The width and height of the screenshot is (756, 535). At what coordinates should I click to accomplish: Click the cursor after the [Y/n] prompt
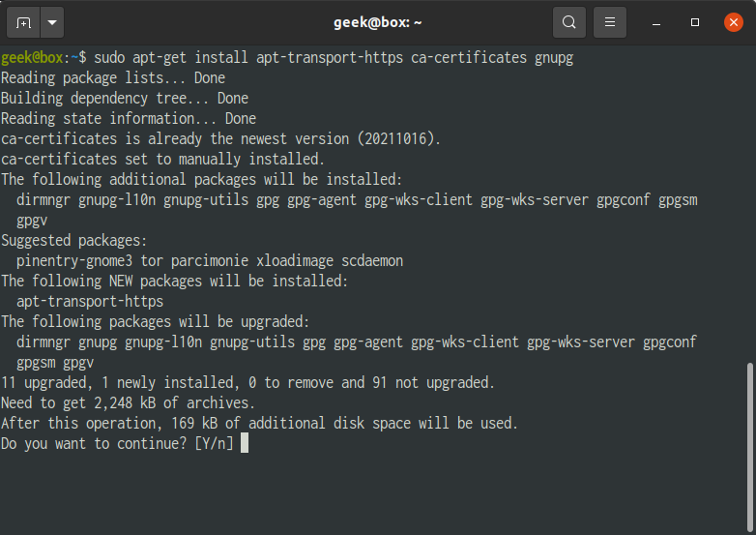tap(245, 443)
